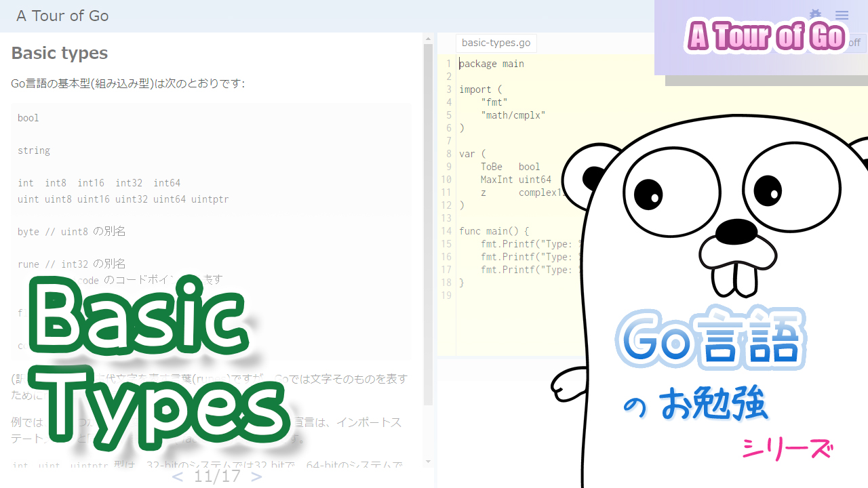Click the scrollbar down arrow in lesson pane
The height and width of the screenshot is (488, 868).
[x=428, y=462]
